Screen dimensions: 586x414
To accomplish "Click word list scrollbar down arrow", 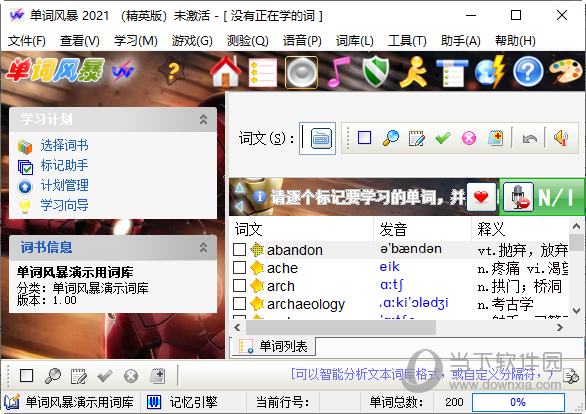I will pos(576,311).
